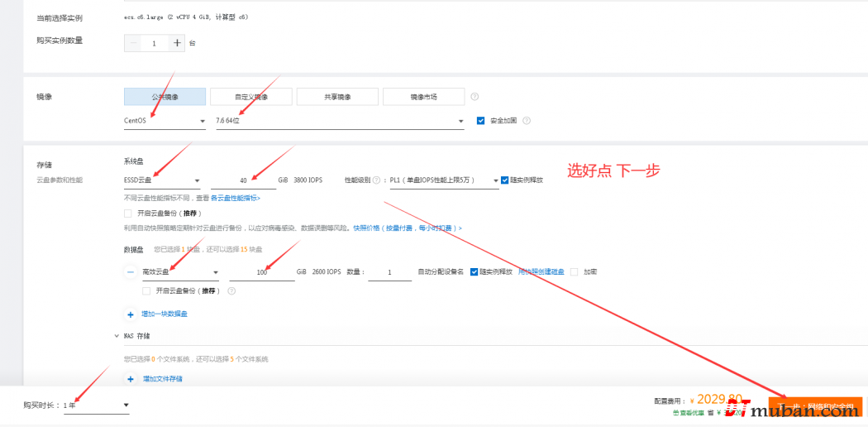Viewport: 868px width, 427px height.
Task: Click help icon beside data disk 开启云盘备份
Action: click(x=231, y=291)
